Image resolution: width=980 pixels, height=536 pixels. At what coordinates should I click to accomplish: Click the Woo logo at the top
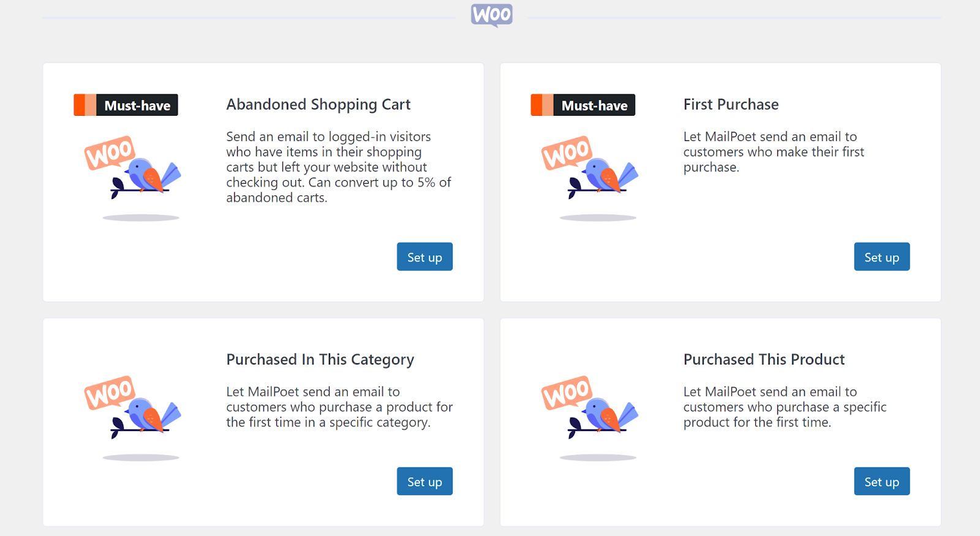(492, 15)
